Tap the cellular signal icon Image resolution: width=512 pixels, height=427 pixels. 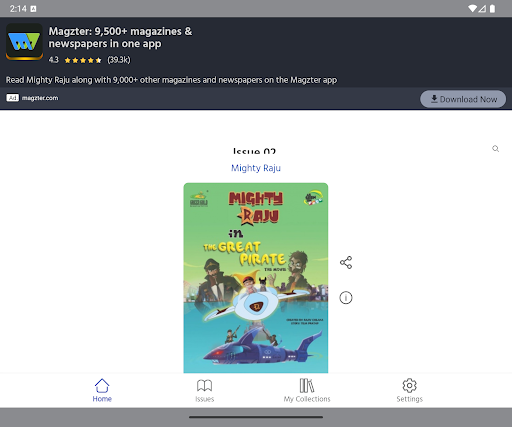pos(482,9)
